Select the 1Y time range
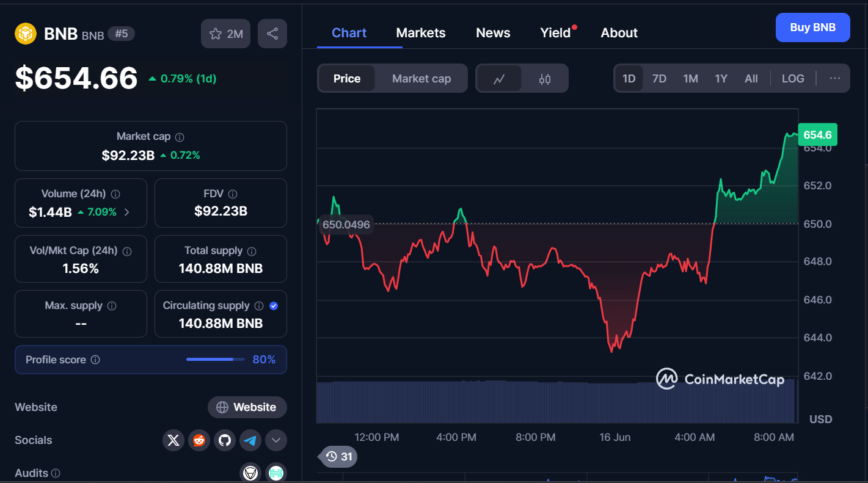The height and width of the screenshot is (483, 868). [721, 79]
